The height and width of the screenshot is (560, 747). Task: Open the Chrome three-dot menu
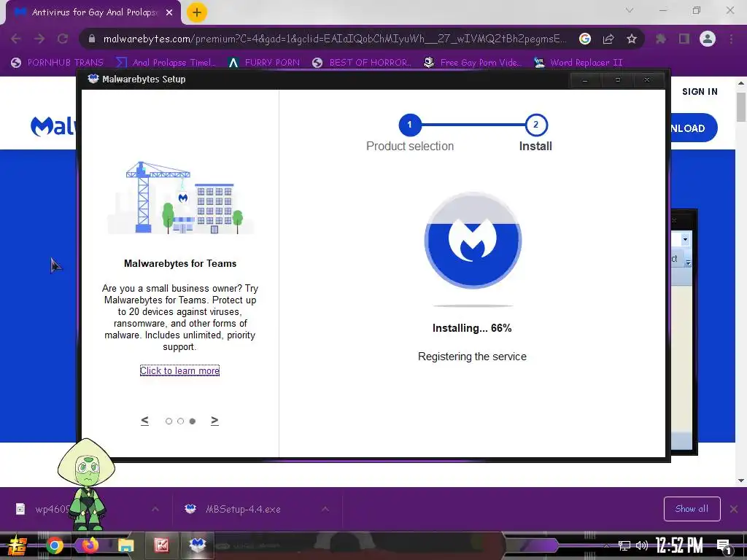tap(731, 39)
